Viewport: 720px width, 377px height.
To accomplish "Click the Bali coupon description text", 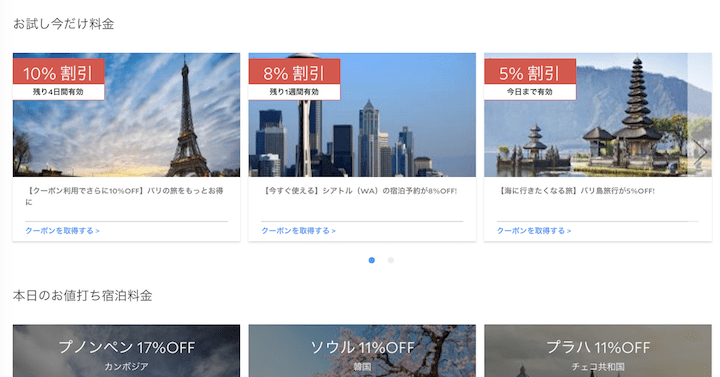I will pos(576,191).
